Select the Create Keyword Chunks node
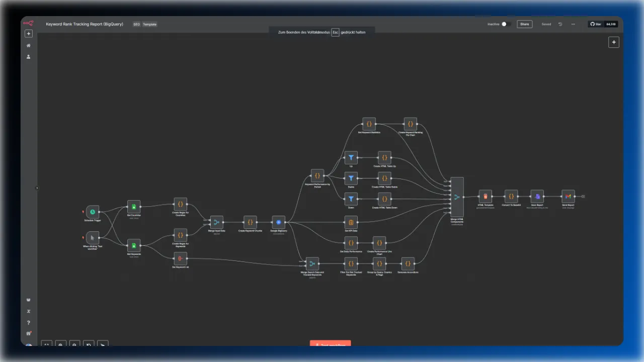Screen dimensions: 644x362 (x=250, y=222)
